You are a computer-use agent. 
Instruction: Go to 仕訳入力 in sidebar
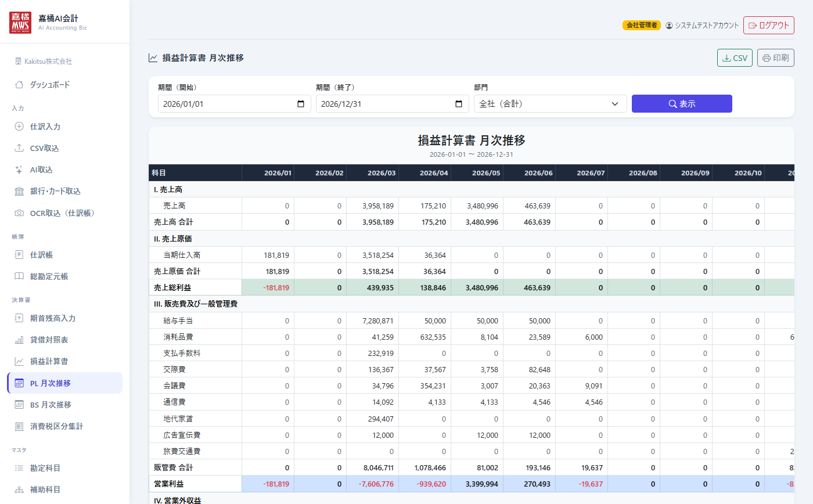pyautogui.click(x=65, y=127)
